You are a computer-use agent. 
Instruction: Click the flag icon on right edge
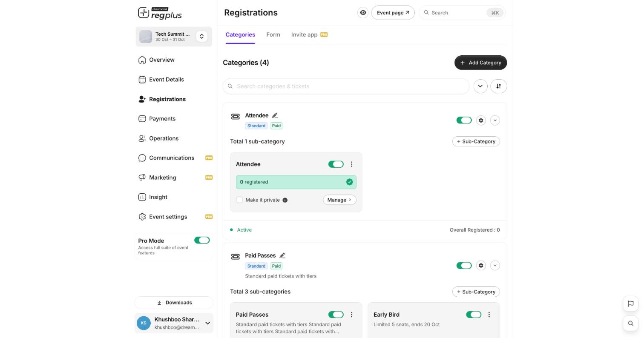coord(631,304)
